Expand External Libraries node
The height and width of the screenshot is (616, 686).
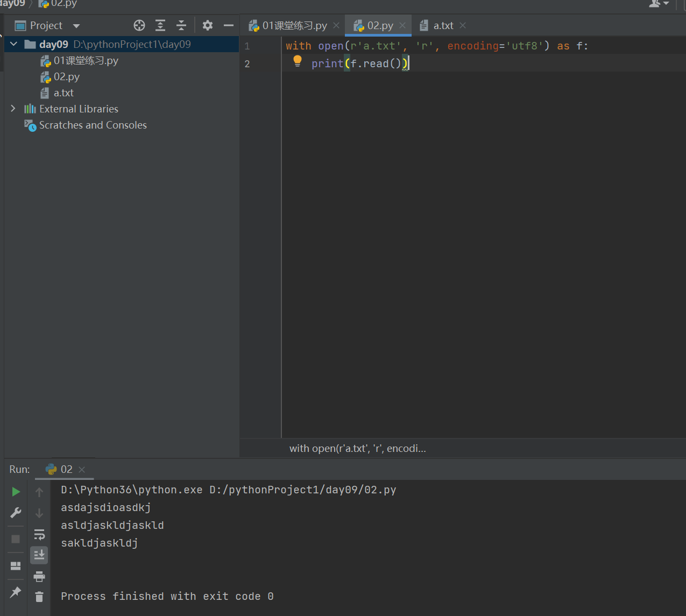[x=13, y=109]
